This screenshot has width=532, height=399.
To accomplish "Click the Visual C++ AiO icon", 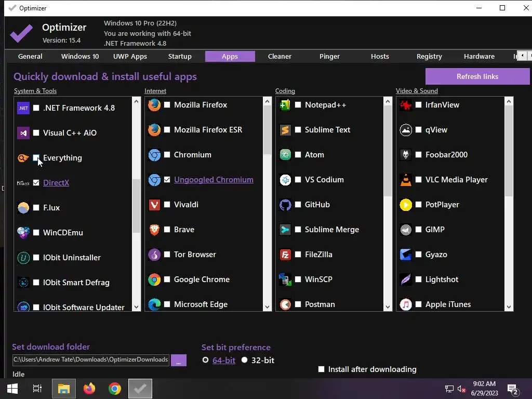I will click(x=23, y=133).
